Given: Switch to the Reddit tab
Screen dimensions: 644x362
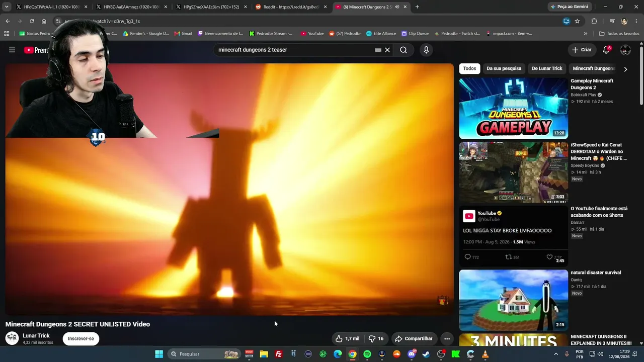Looking at the screenshot, I should pos(290,7).
